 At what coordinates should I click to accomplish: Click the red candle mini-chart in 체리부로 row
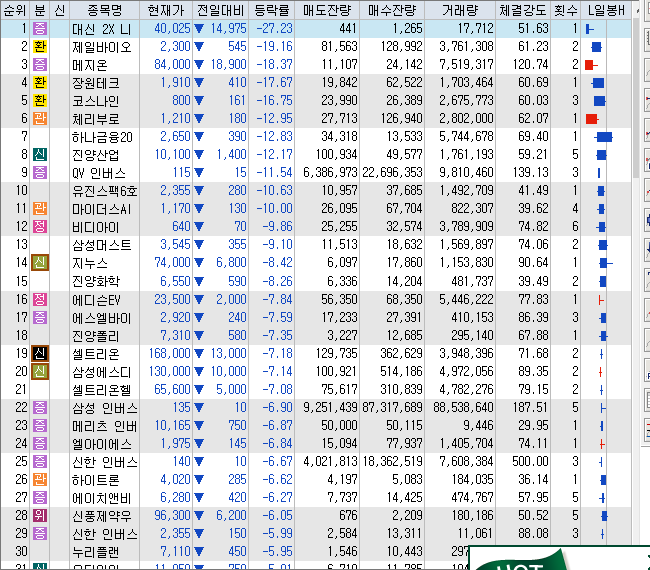[592, 119]
